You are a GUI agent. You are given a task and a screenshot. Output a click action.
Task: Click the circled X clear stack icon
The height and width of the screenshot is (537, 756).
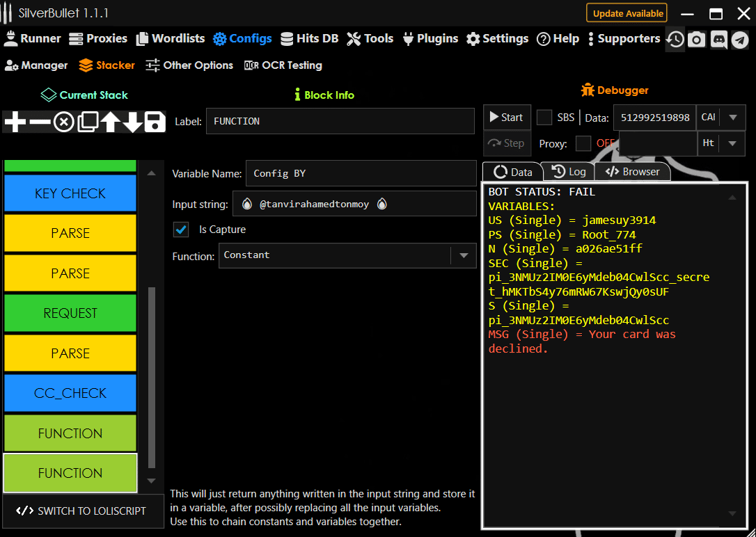[x=63, y=122]
